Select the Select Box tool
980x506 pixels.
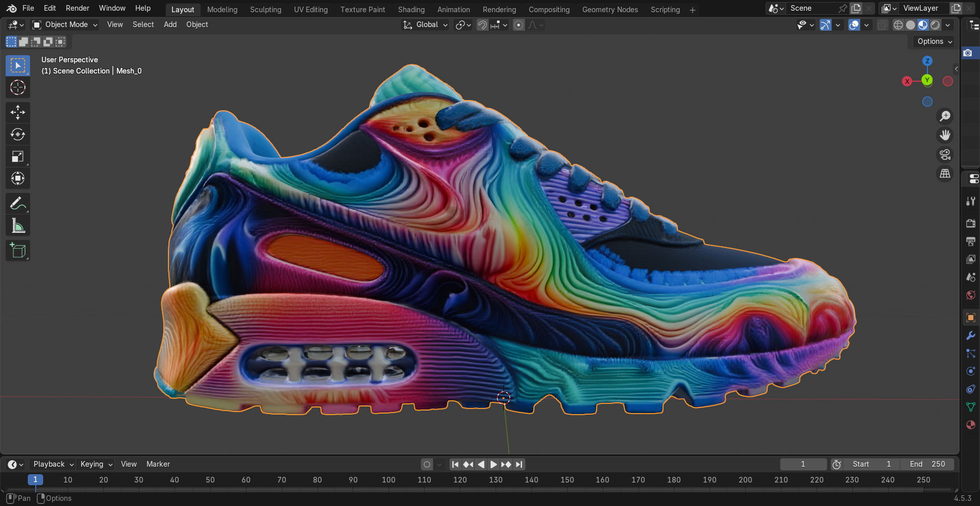pyautogui.click(x=18, y=65)
